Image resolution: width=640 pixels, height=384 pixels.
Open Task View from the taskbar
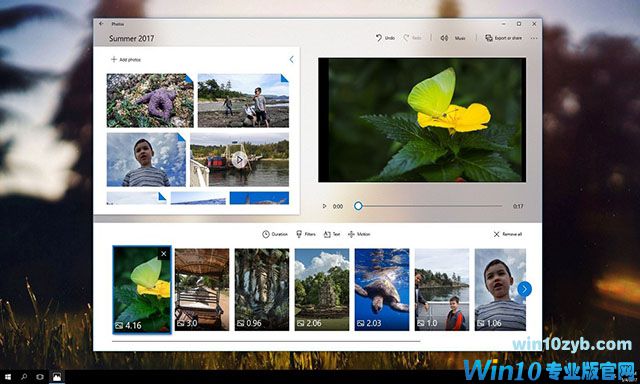(x=40, y=377)
